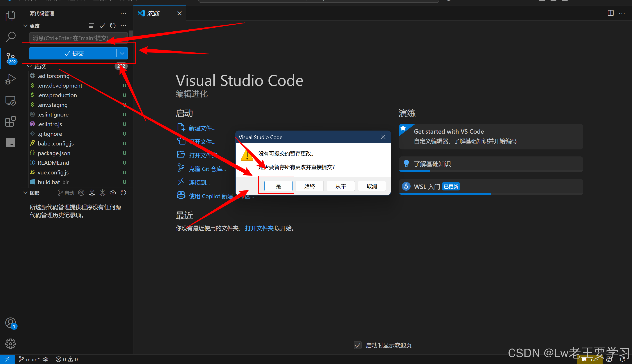Viewport: 632px width, 364px height.
Task: Open the commit button dropdown arrow
Action: 122,53
